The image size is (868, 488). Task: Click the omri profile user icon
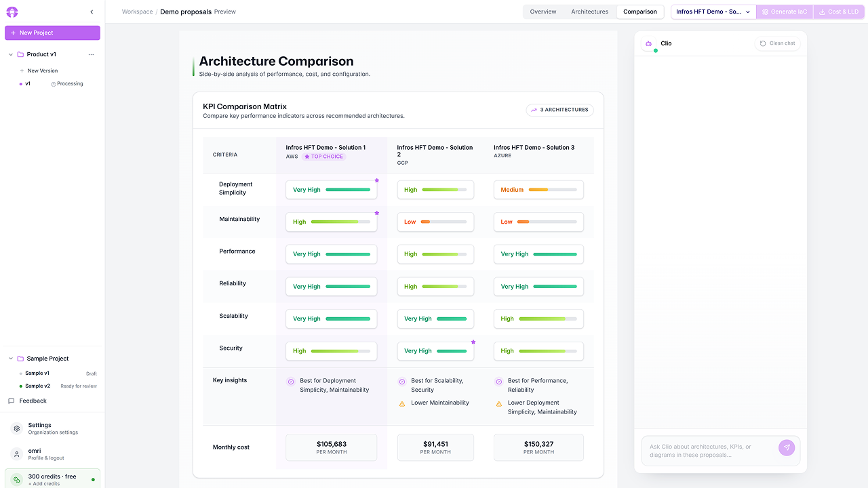pos(17,454)
